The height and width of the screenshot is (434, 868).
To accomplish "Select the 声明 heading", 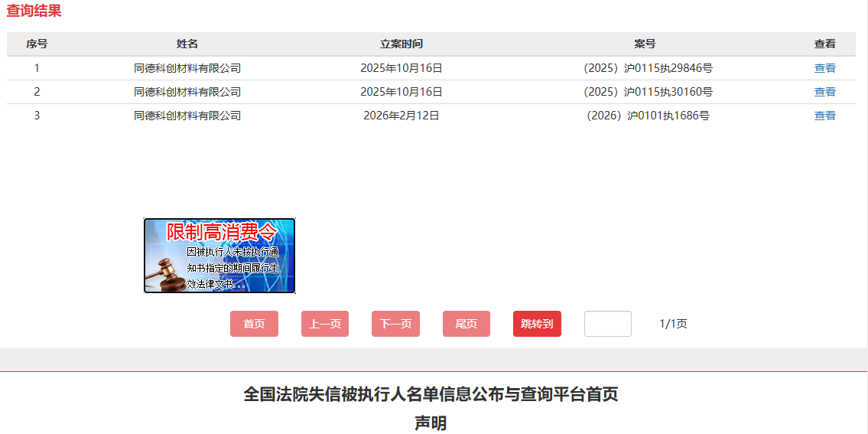I will tap(431, 423).
